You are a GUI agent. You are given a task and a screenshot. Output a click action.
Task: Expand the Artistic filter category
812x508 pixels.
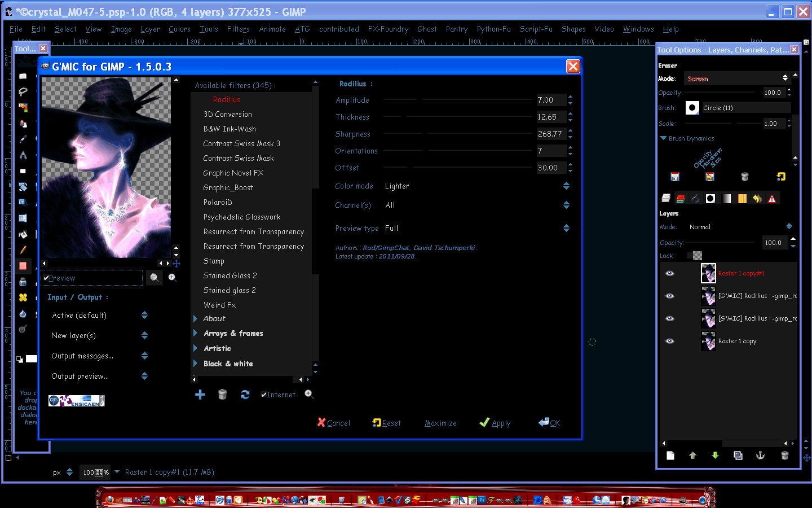click(195, 348)
